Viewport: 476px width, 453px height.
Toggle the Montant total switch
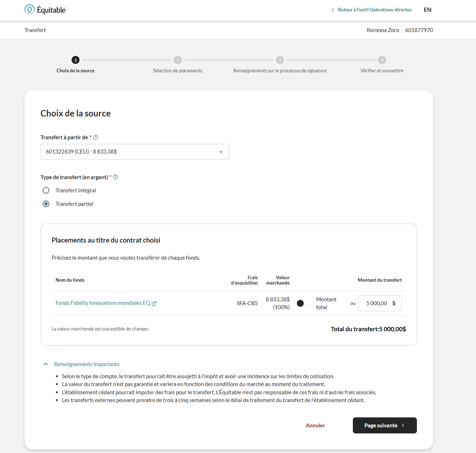(x=303, y=303)
